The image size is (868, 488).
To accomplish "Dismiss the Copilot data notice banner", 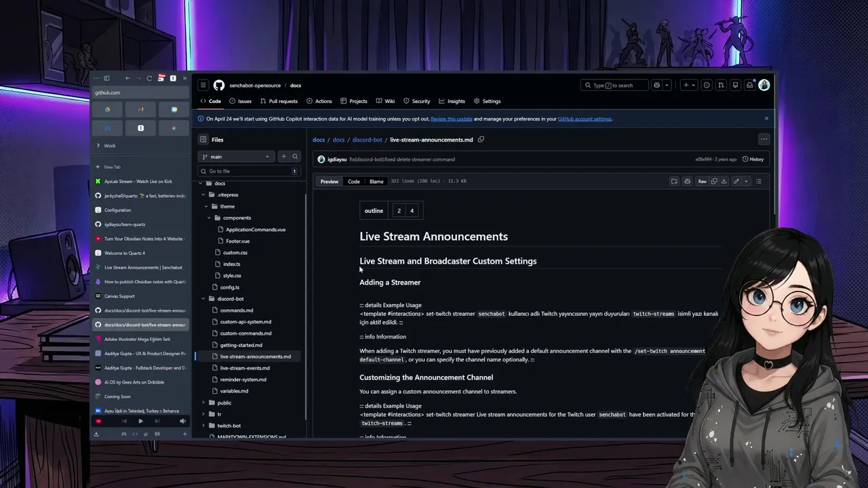I will pyautogui.click(x=766, y=119).
